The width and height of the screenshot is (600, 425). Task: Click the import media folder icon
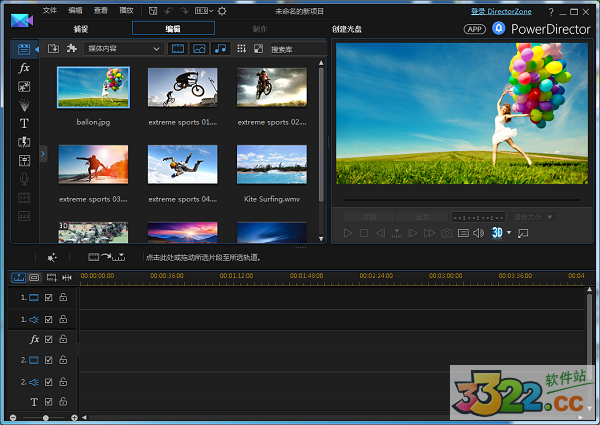tap(54, 48)
